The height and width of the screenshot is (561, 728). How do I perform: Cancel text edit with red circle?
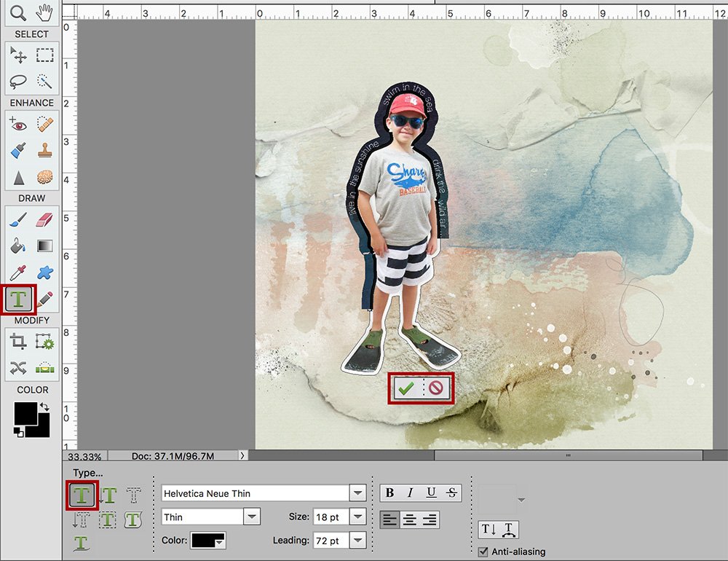(x=436, y=388)
